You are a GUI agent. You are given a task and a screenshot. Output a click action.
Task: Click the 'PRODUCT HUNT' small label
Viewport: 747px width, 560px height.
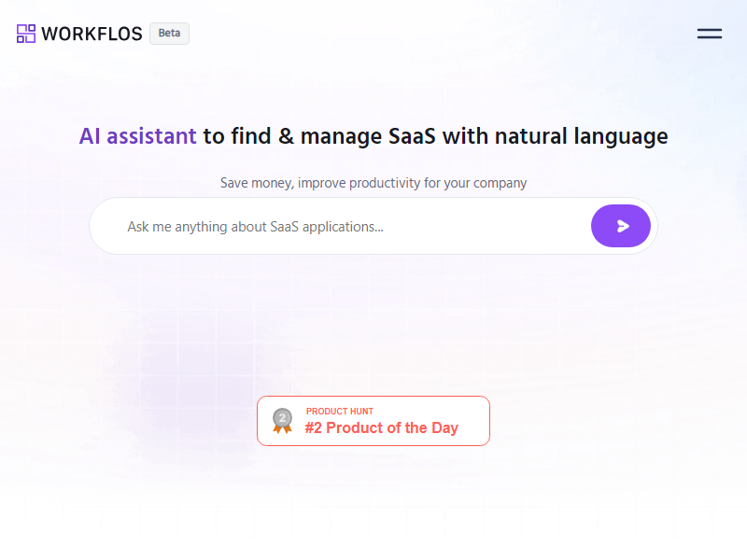[x=339, y=412]
